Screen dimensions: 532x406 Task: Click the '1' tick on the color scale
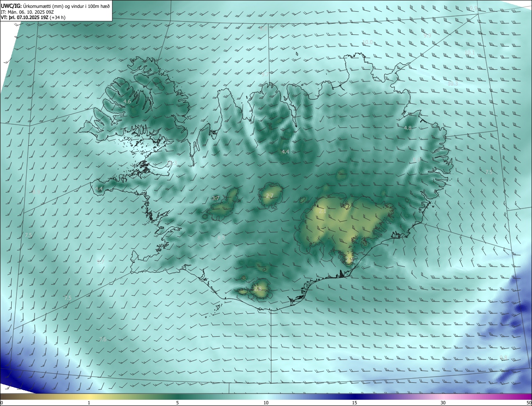89,403
